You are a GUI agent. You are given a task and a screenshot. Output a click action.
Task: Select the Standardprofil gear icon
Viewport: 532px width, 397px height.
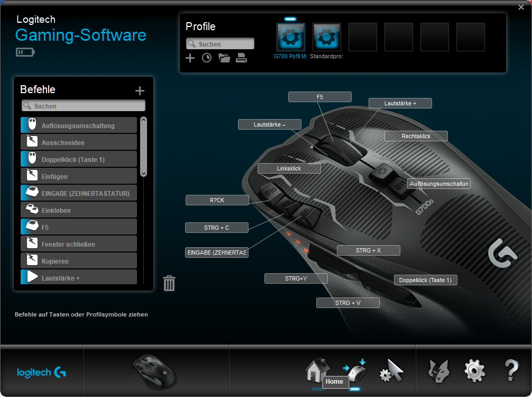click(327, 37)
